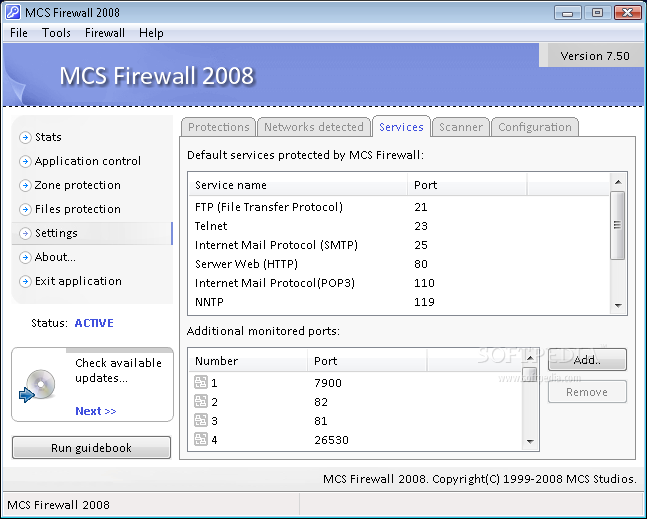Open the Help menu
The width and height of the screenshot is (647, 519).
click(x=151, y=33)
